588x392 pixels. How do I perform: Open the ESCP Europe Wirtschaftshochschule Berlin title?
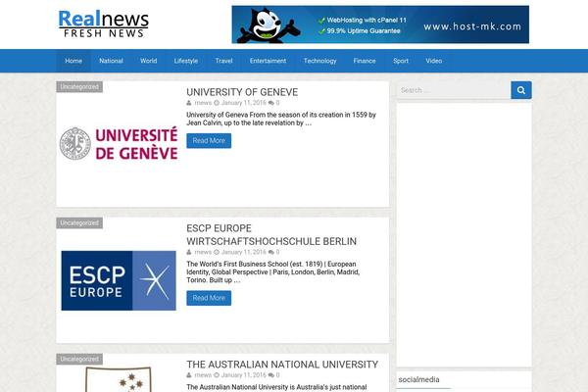[x=271, y=235]
